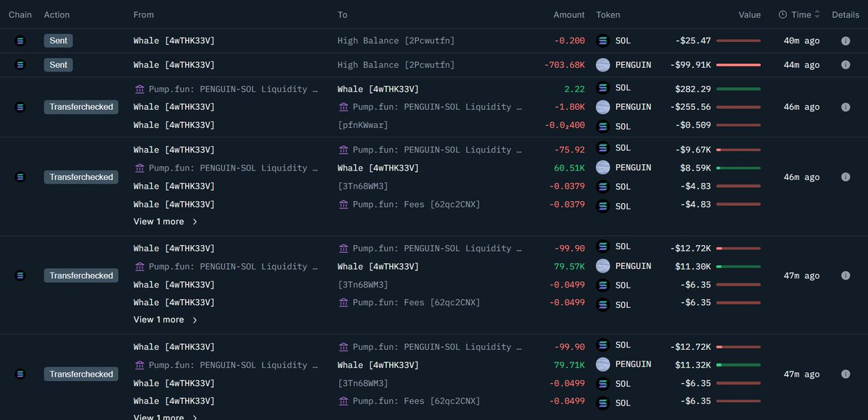Click bank icon beside Pump.fun sender of 2.22 SOL
The width and height of the screenshot is (868, 420).
140,89
